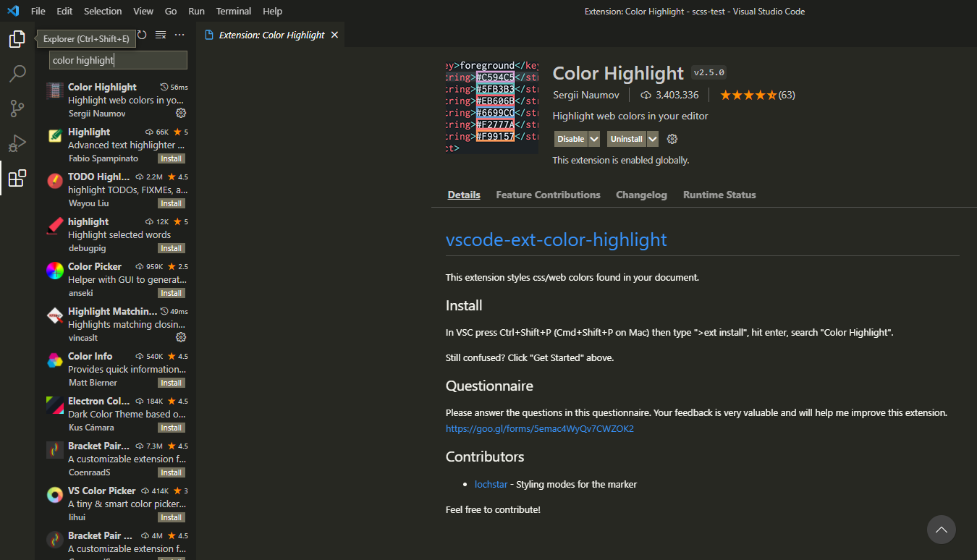Image resolution: width=977 pixels, height=560 pixels.
Task: Install the Color Info extension
Action: point(172,383)
